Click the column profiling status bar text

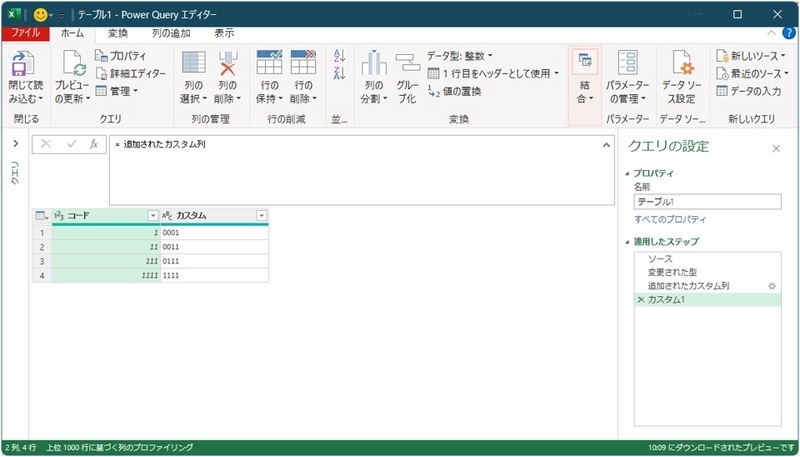pyautogui.click(x=119, y=447)
